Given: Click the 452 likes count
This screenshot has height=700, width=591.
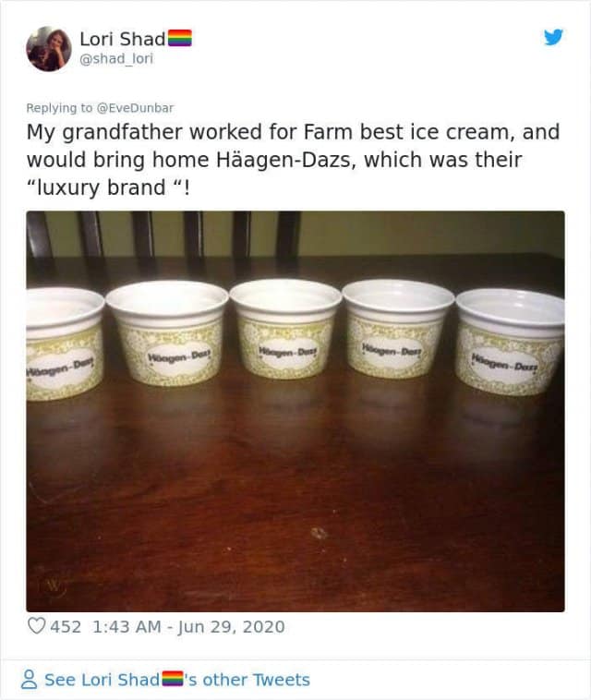Looking at the screenshot, I should (66, 626).
